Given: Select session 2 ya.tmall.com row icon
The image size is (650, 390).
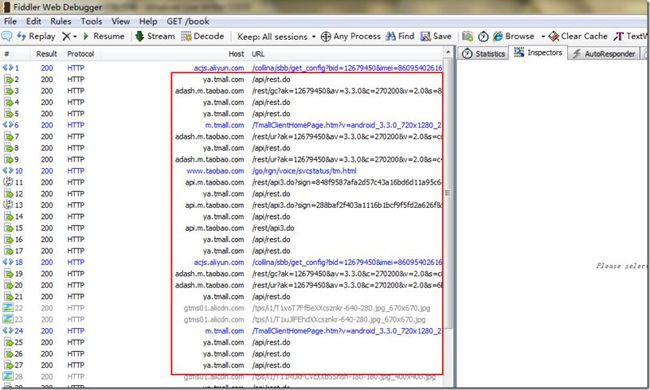Looking at the screenshot, I should 8,79.
